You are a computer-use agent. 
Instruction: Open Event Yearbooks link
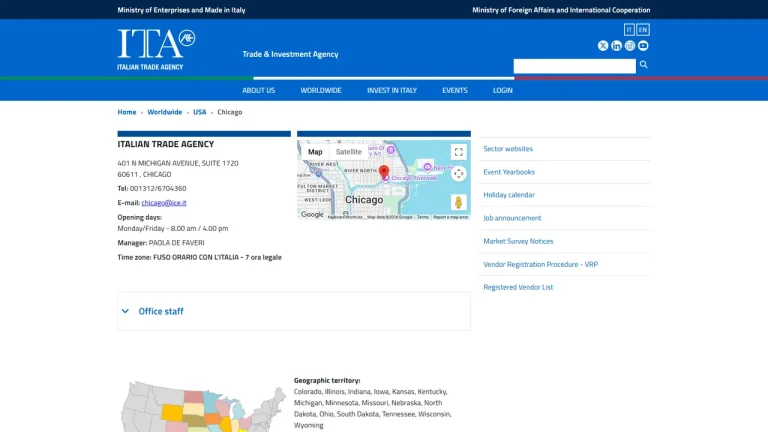(509, 172)
